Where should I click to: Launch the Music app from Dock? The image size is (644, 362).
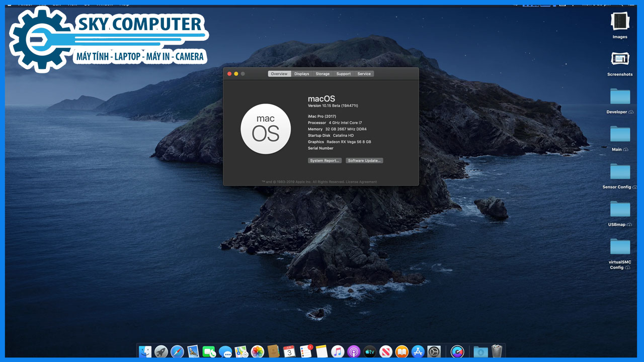[338, 351]
